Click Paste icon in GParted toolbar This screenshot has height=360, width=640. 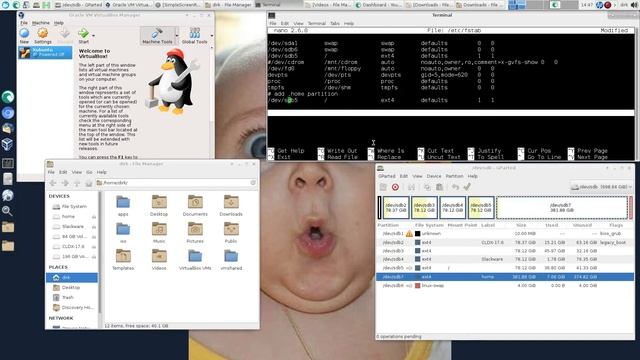(439, 187)
